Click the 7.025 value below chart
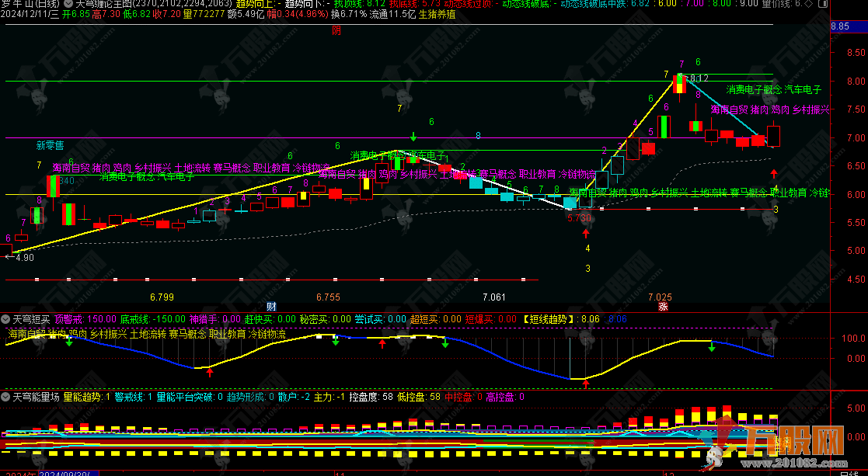868x476 pixels. click(x=661, y=297)
